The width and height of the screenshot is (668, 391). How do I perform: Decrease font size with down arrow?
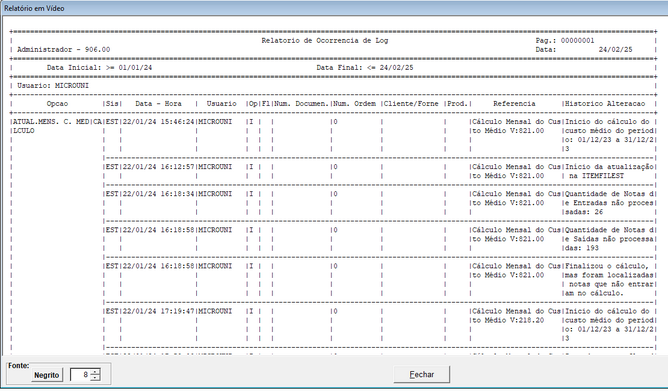[x=95, y=378]
